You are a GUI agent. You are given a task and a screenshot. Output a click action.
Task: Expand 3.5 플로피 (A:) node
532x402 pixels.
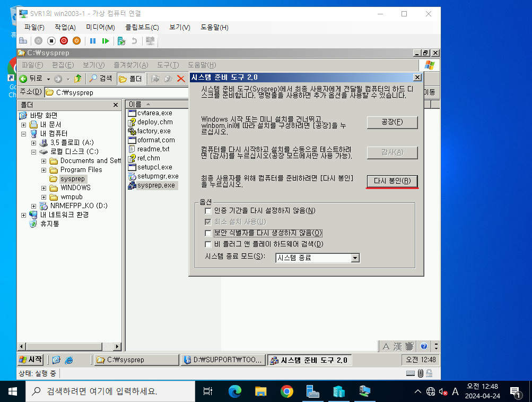(x=33, y=143)
